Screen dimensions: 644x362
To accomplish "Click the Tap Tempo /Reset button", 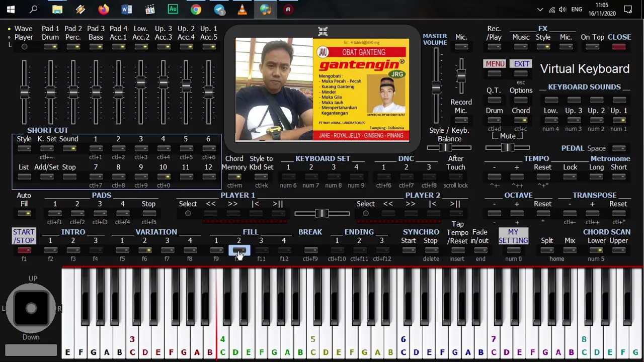I will (457, 250).
